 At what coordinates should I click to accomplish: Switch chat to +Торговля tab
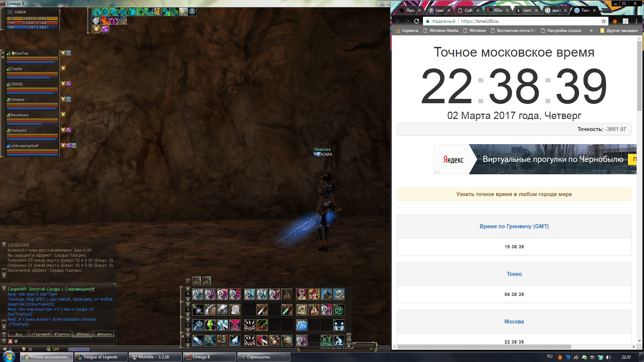coord(40,334)
